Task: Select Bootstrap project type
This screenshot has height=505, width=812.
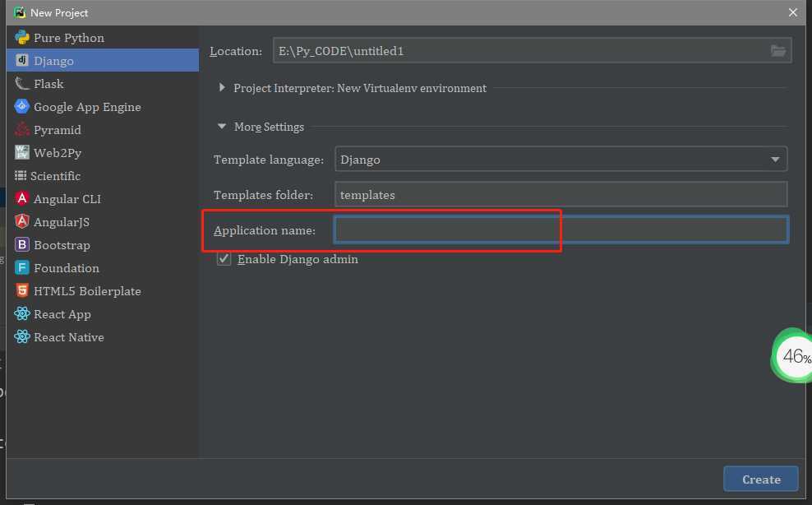Action: pyautogui.click(x=62, y=245)
